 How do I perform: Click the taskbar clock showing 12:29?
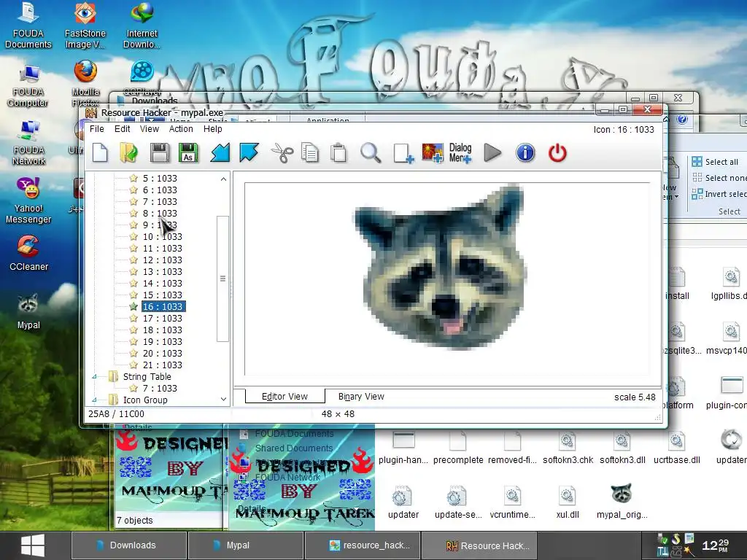pos(715,545)
